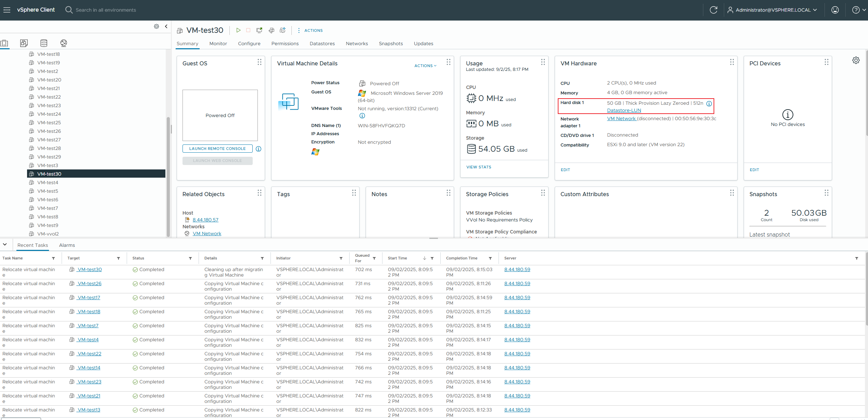Click Usage card drag handle
This screenshot has height=420, width=868.
coord(543,62)
